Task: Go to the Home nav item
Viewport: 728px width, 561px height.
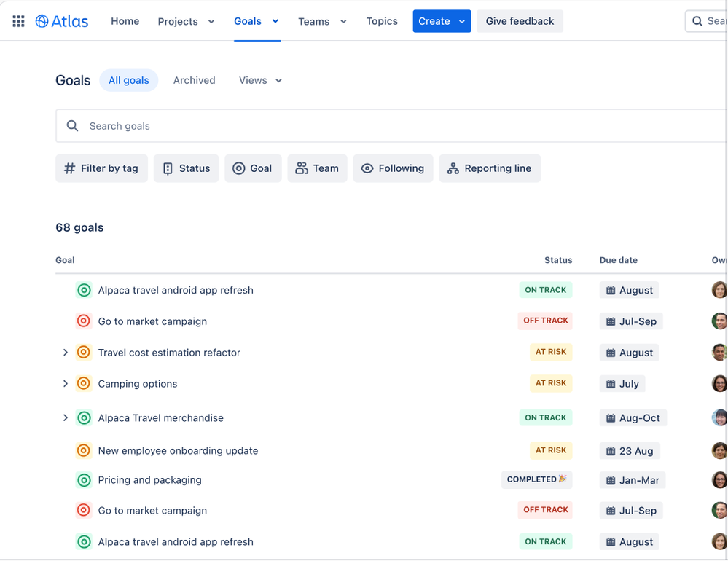Action: tap(125, 21)
